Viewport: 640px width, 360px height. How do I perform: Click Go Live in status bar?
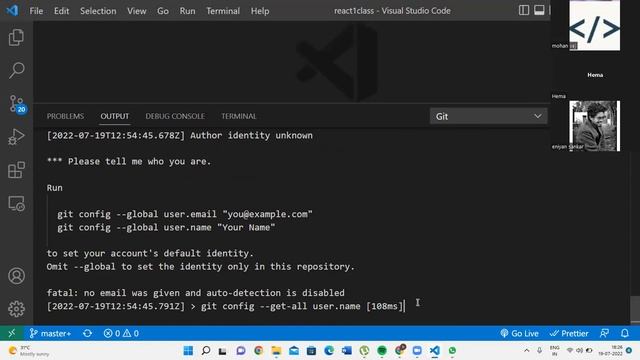[519, 333]
